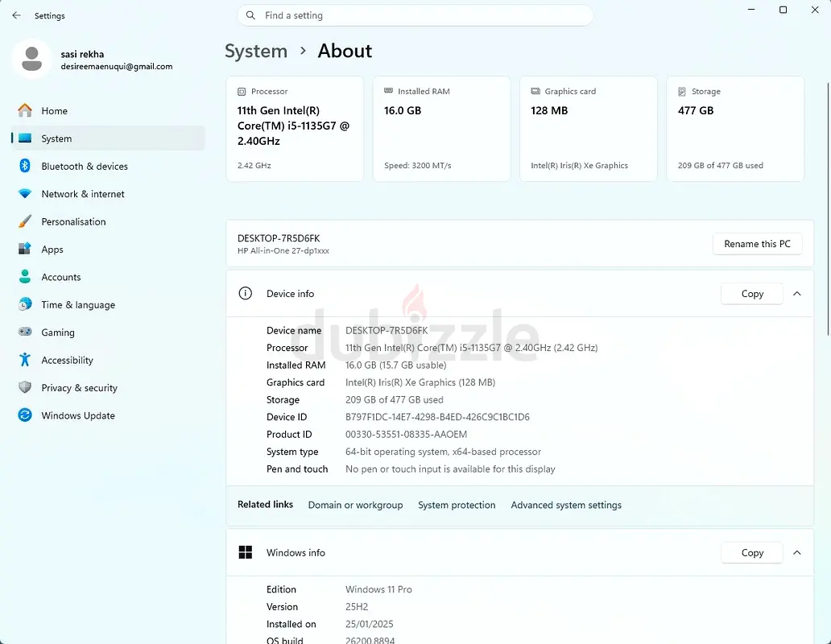Click Rename this PC button
Image resolution: width=831 pixels, height=644 pixels.
(757, 244)
